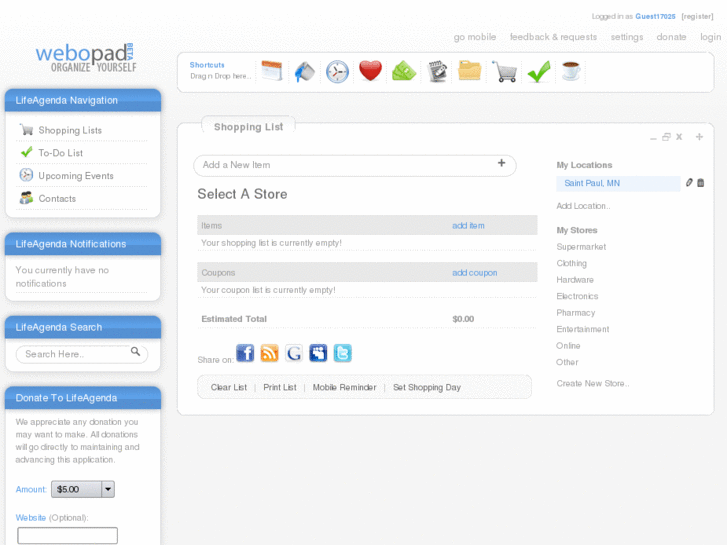Select the Electronics store
The width and height of the screenshot is (727, 545).
577,296
